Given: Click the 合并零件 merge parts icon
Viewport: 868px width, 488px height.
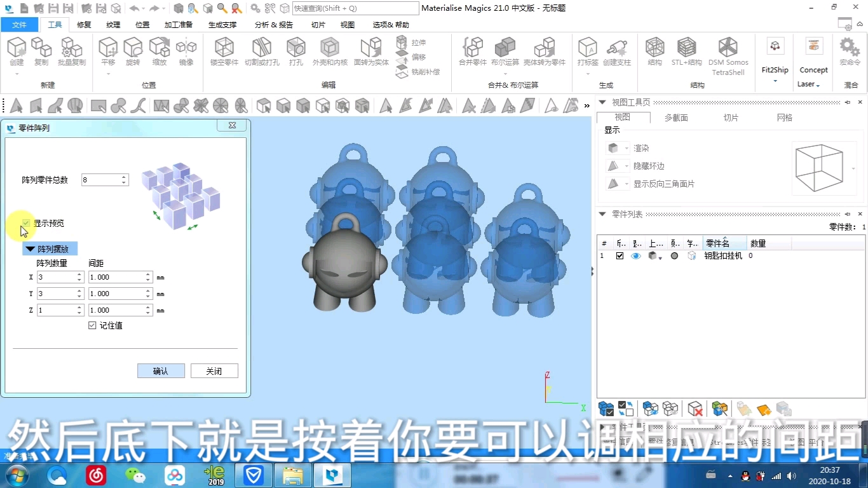Looking at the screenshot, I should click(x=472, y=51).
